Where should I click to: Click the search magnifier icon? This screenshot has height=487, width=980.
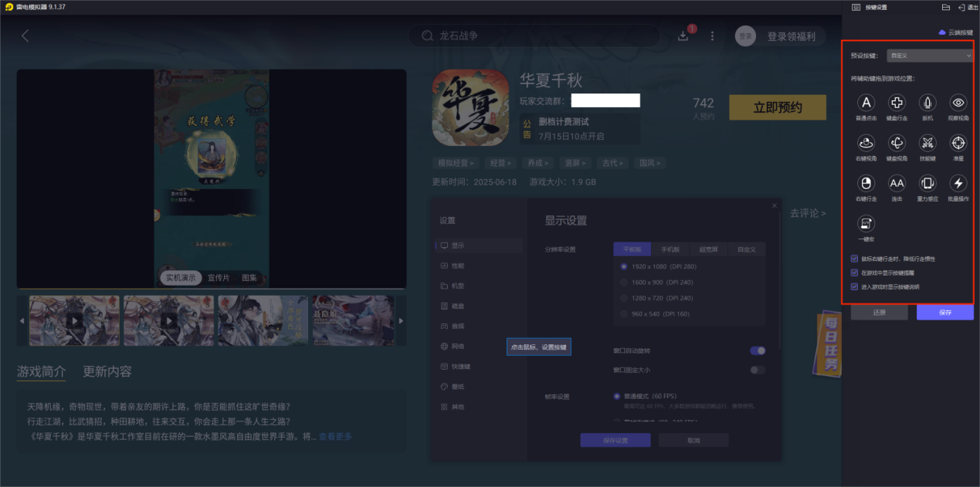(x=427, y=36)
